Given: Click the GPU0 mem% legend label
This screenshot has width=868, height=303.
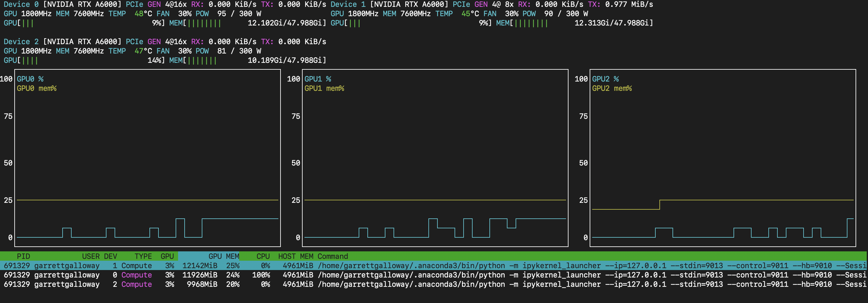Looking at the screenshot, I should (36, 88).
